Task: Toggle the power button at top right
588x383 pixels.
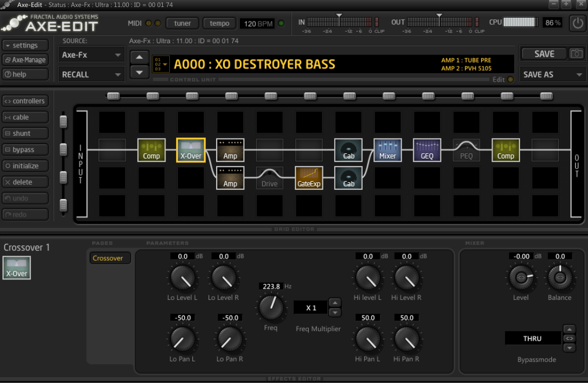Action: coord(577,23)
